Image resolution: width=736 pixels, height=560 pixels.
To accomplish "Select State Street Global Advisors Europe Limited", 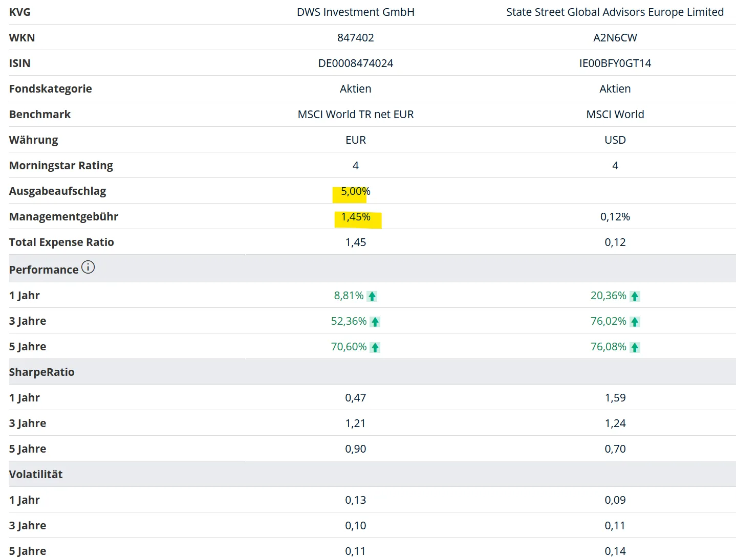I will [615, 12].
